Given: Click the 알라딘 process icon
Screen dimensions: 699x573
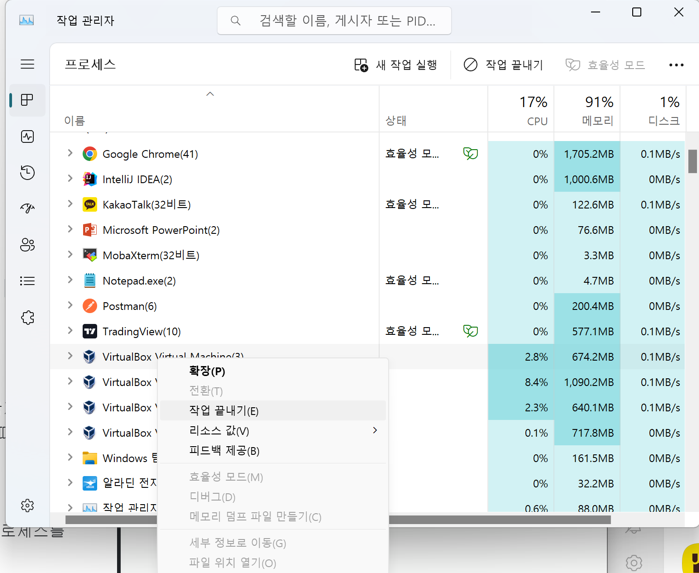Looking at the screenshot, I should point(90,483).
